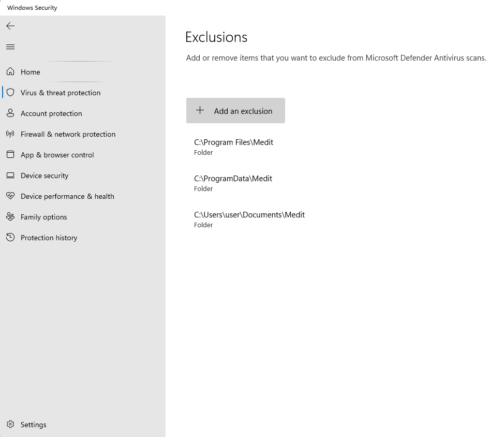504x437 pixels.
Task: Expand the C:\Users\user\Documents\Medit exclusion entry
Action: (335, 220)
